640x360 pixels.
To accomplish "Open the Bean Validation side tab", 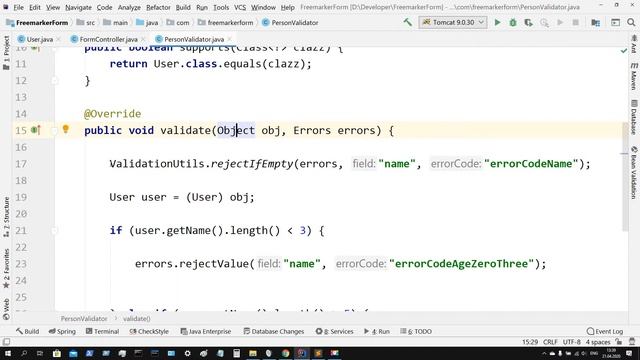I will pos(634,173).
